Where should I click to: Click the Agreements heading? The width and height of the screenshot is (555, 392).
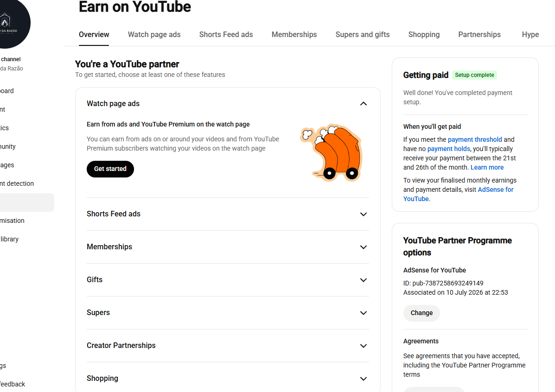pos(421,341)
